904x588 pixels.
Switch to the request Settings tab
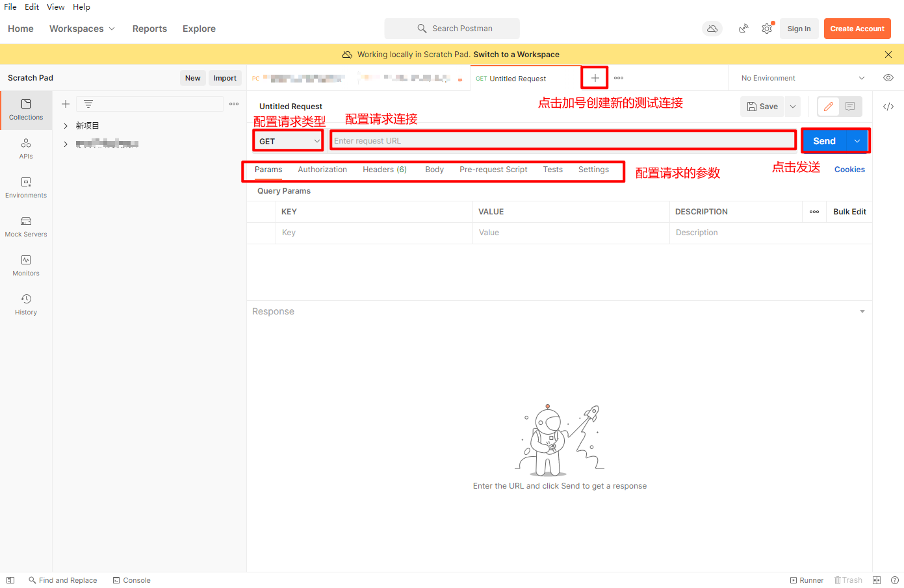click(x=593, y=170)
